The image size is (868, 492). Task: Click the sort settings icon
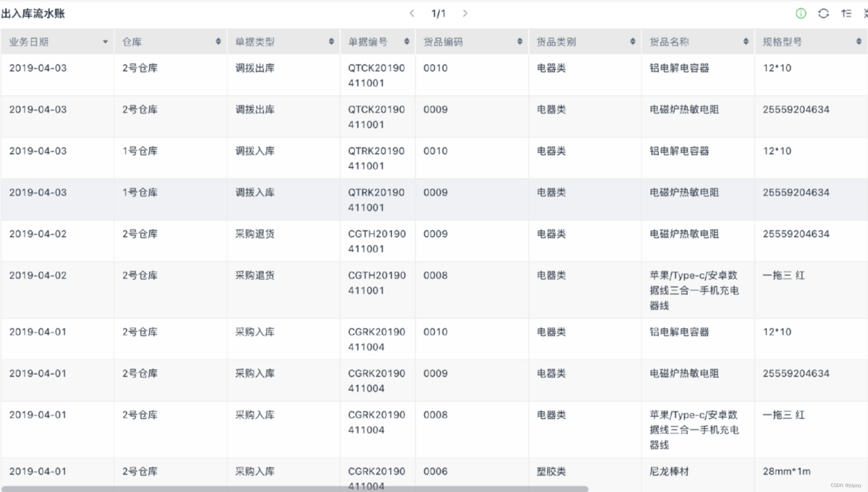(x=846, y=13)
